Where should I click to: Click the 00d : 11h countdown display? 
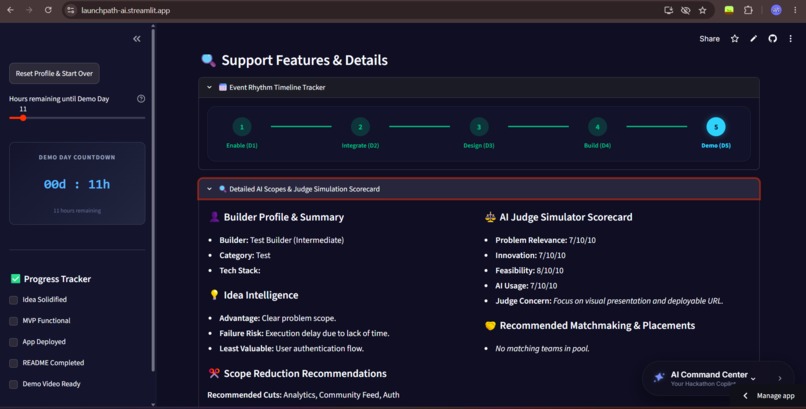(x=77, y=184)
